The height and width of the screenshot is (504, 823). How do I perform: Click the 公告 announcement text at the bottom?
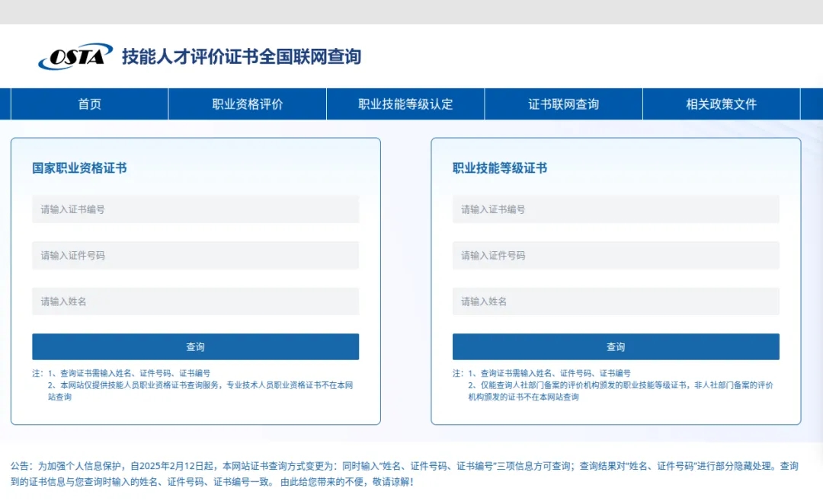pos(411,467)
